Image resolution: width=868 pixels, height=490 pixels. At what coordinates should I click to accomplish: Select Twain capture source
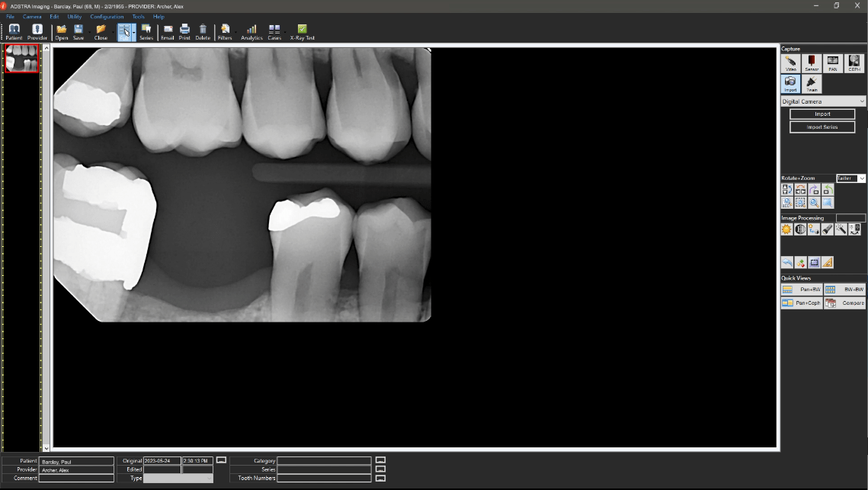click(x=812, y=84)
